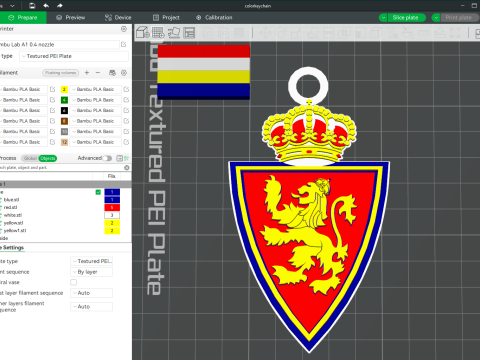480x360 pixels.
Task: Open other layers filament sequence dropdown
Action: coord(91,306)
